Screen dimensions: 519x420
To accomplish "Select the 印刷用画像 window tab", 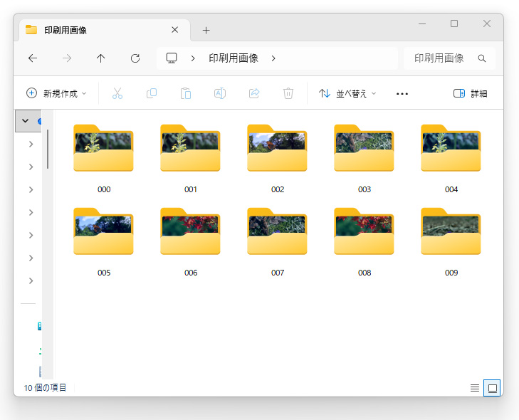I will [103, 30].
